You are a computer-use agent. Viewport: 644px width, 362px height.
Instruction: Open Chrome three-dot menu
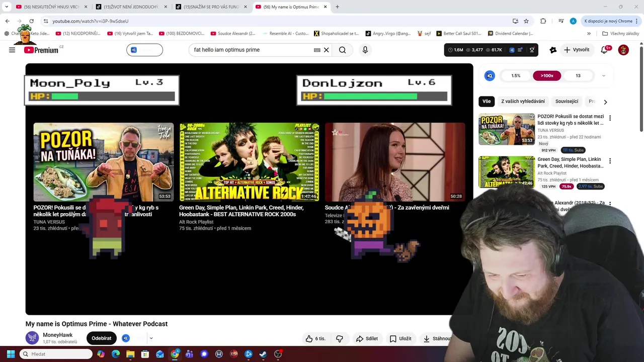point(636,21)
